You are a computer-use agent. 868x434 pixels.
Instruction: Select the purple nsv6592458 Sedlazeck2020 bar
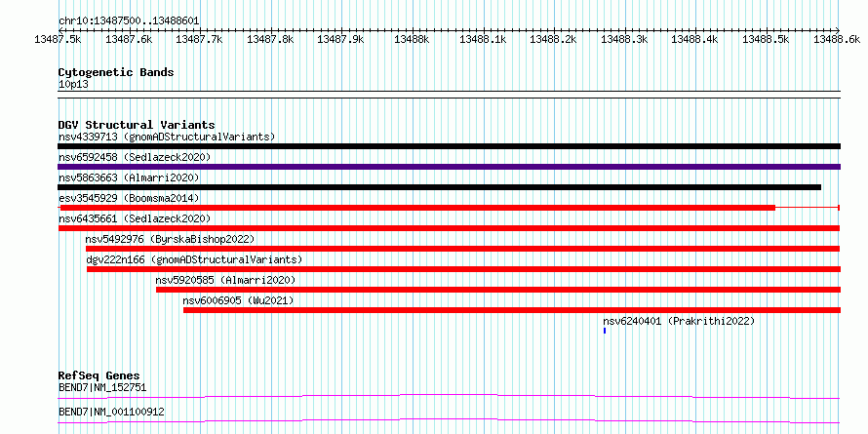(x=449, y=167)
